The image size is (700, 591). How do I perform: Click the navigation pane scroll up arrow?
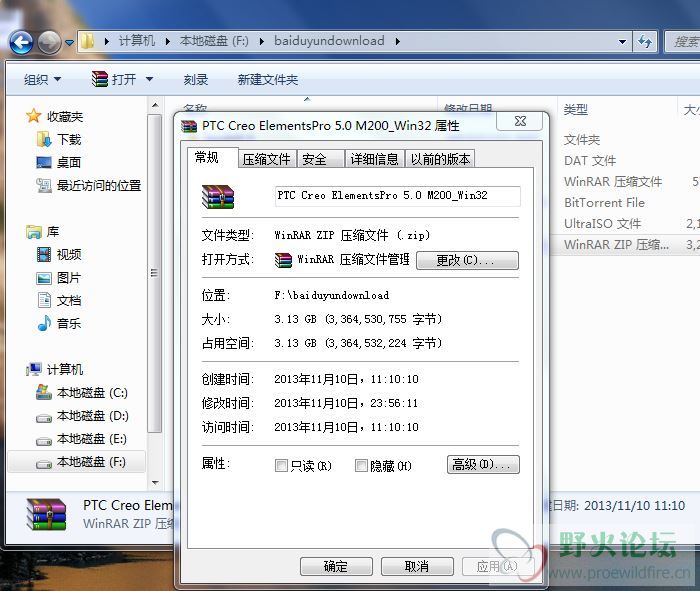point(155,105)
